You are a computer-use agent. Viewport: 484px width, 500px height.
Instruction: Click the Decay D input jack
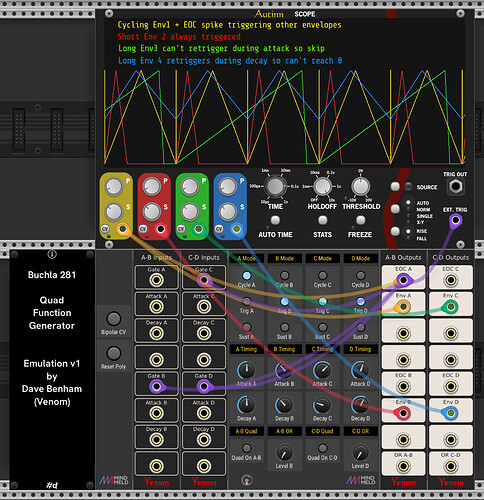tap(204, 439)
